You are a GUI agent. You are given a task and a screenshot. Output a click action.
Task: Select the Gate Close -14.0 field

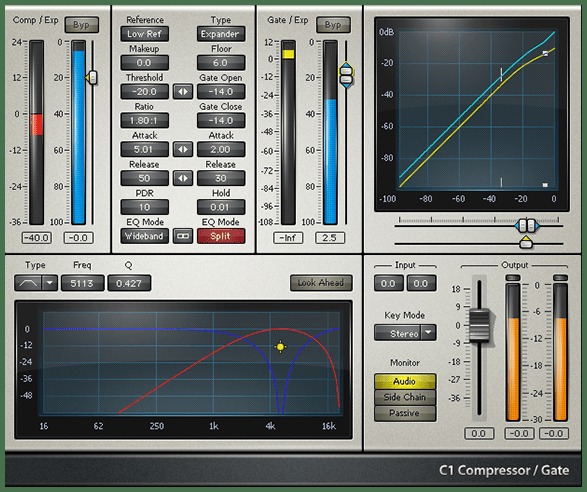(x=221, y=121)
